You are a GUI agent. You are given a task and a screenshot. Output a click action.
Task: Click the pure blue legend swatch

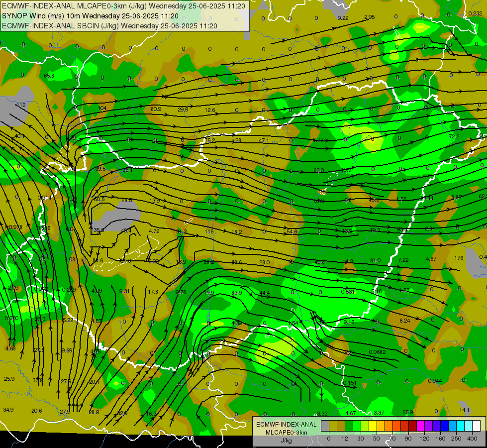pos(444,426)
